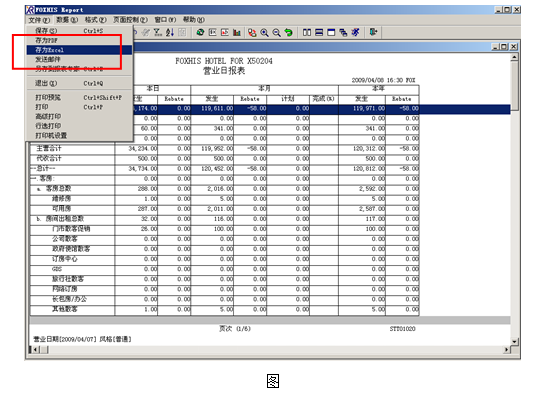Click the FOXHIS Report title bar app icon
This screenshot has height=393, width=556.
pos(30,10)
